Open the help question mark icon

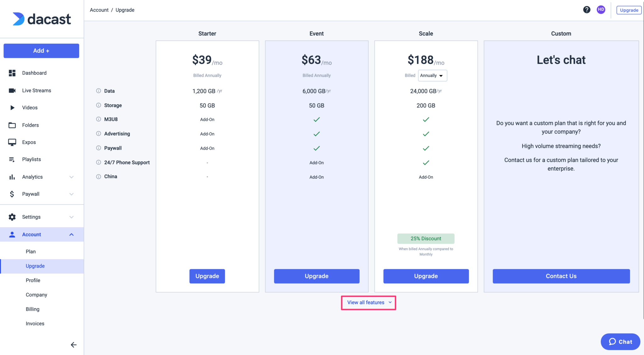coord(586,10)
